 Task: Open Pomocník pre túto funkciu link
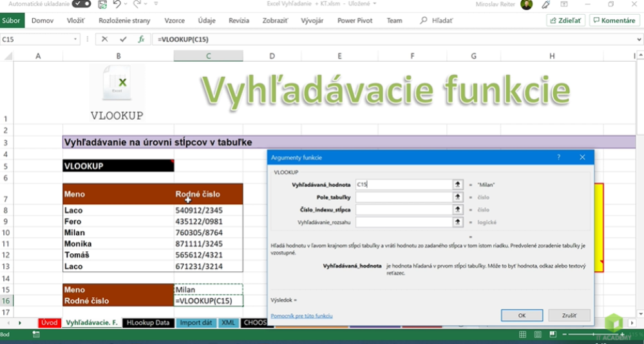click(x=301, y=316)
